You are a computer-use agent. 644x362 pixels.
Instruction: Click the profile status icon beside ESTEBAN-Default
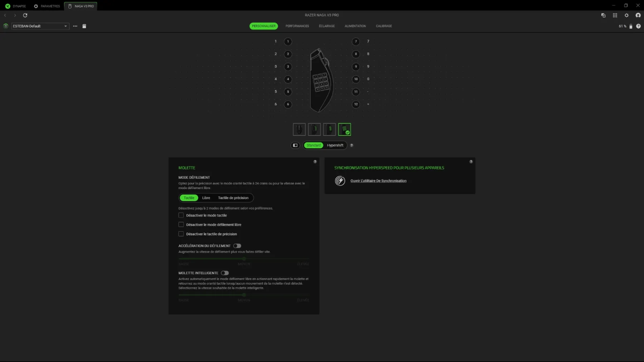tap(6, 26)
